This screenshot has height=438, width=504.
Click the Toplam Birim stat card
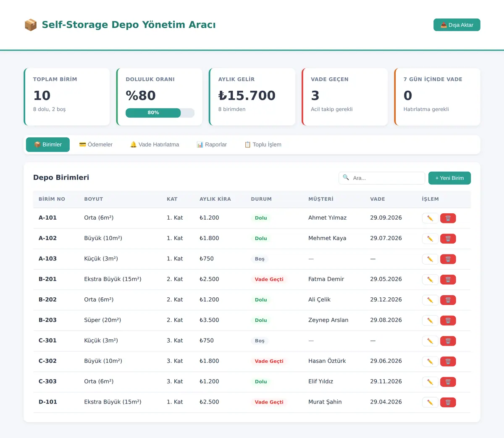(67, 97)
